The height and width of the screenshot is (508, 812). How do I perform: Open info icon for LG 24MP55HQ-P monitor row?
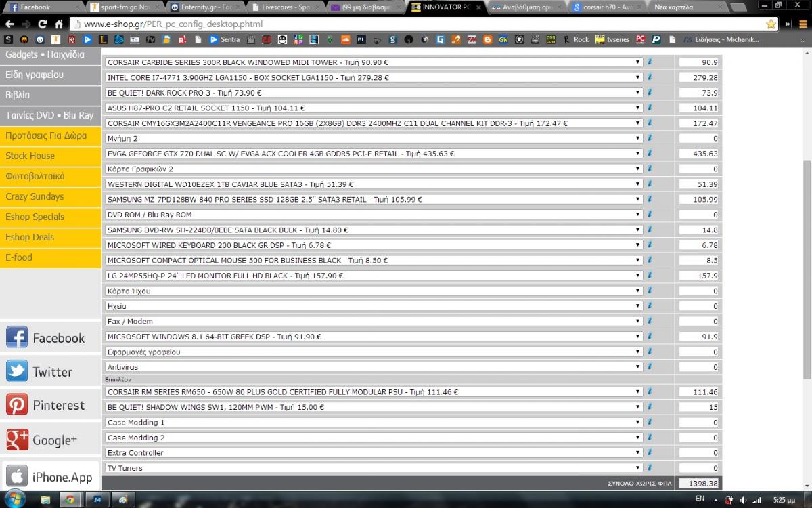[x=649, y=276]
